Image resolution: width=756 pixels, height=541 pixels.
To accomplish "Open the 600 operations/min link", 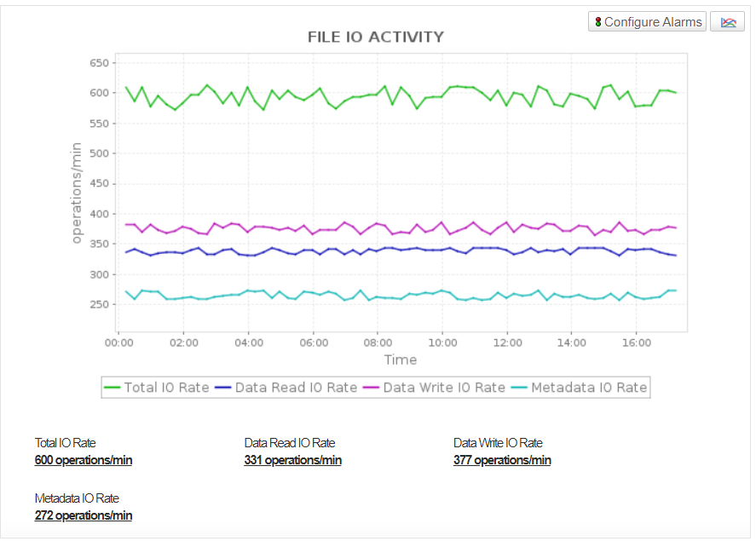I will click(x=84, y=460).
